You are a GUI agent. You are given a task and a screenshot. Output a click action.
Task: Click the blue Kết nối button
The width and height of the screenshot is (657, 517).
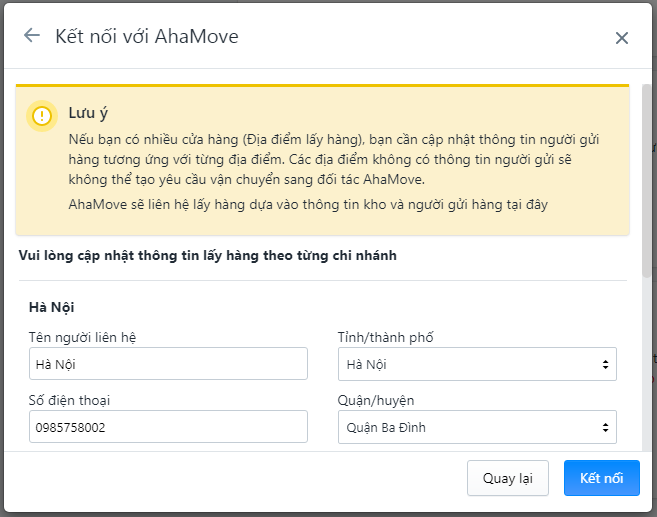click(x=602, y=478)
